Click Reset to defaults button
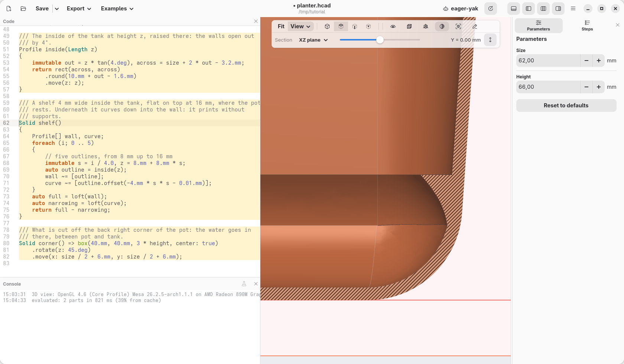Image resolution: width=624 pixels, height=364 pixels. [566, 105]
